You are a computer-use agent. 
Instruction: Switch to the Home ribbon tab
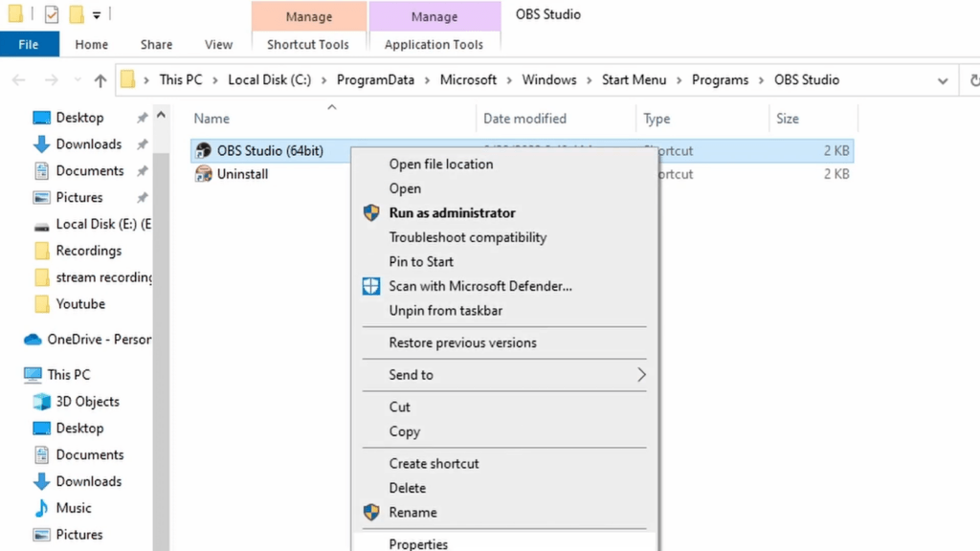(91, 44)
